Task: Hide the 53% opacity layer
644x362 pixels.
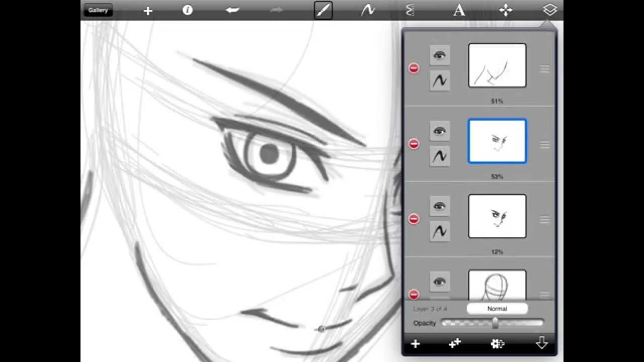Action: pos(440,131)
